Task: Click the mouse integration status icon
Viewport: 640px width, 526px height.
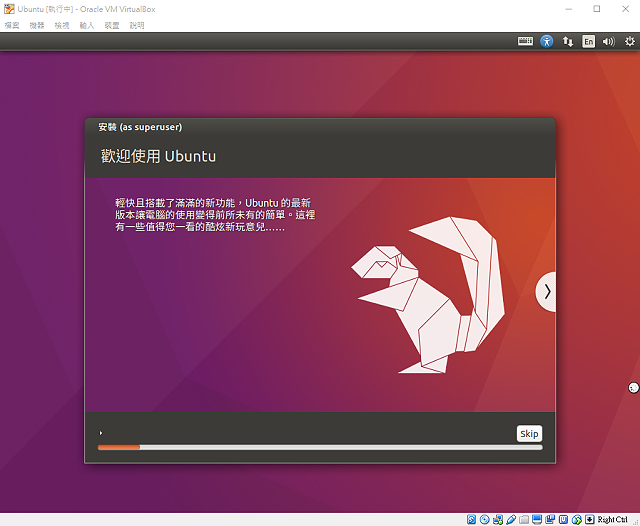Action: coord(577,519)
